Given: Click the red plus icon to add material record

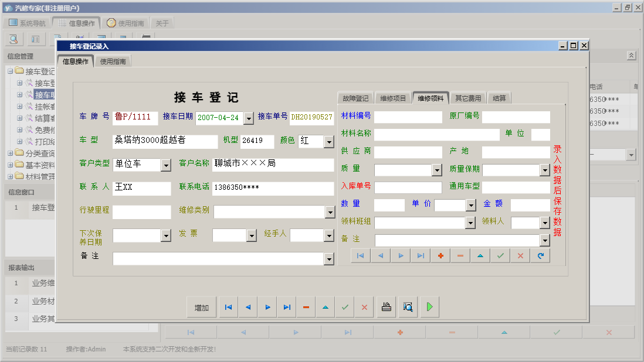Looking at the screenshot, I should tap(442, 255).
